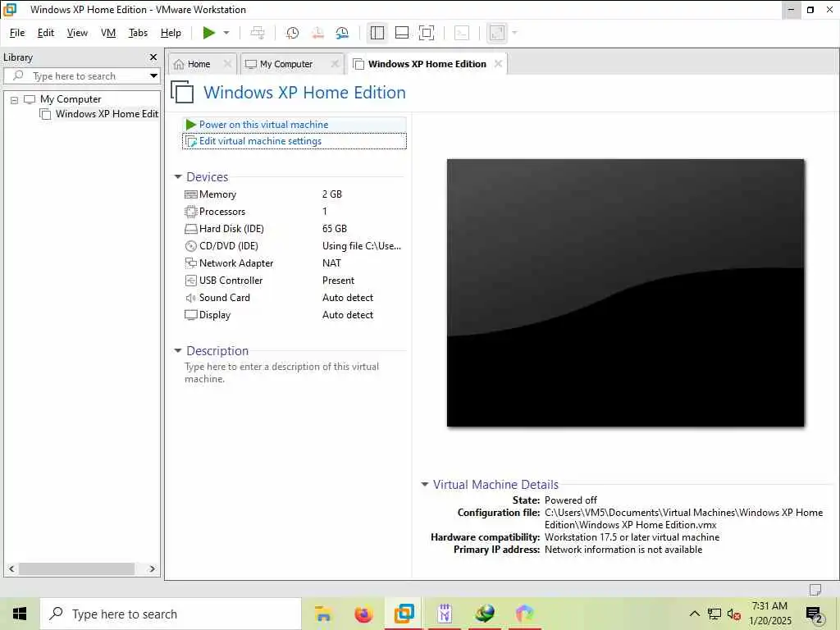The image size is (840, 630).
Task: Collapse the Description section
Action: click(x=178, y=351)
